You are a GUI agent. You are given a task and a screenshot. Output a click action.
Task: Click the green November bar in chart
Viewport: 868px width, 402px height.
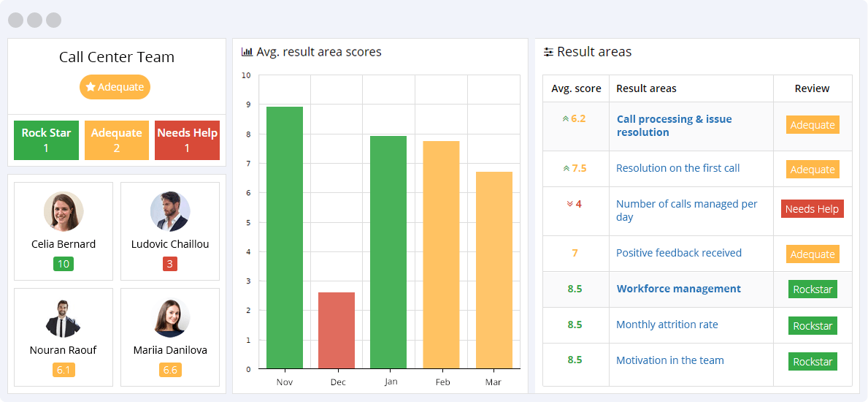click(x=285, y=238)
